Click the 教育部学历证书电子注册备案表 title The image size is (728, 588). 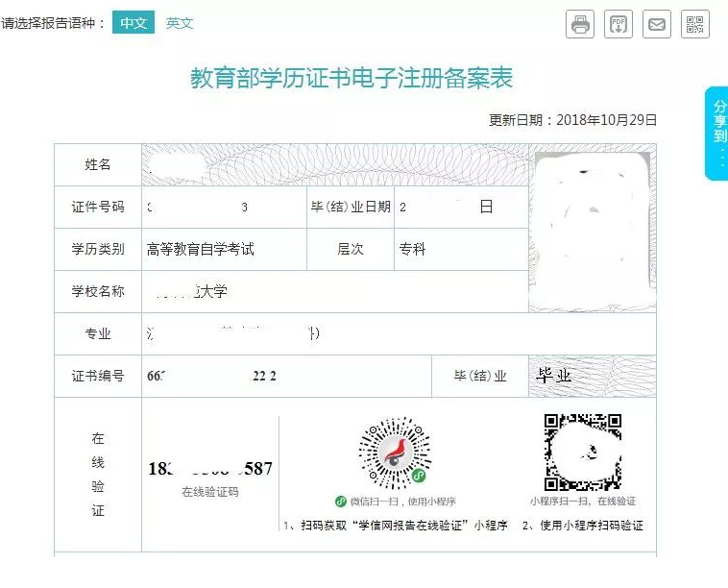352,78
